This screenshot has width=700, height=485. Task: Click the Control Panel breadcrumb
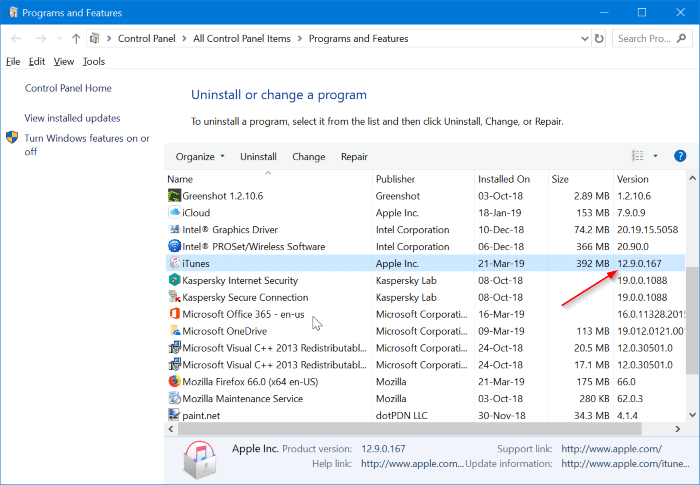coord(146,39)
